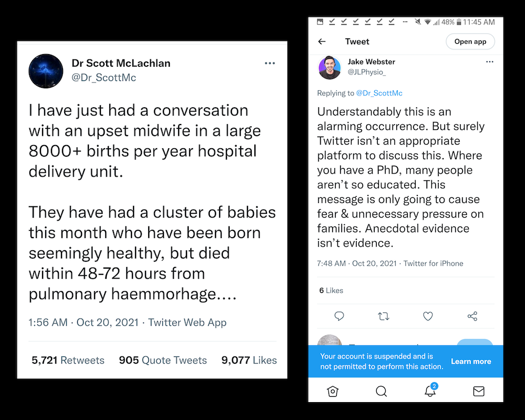View the 5,721 Retweets list

[x=68, y=360]
